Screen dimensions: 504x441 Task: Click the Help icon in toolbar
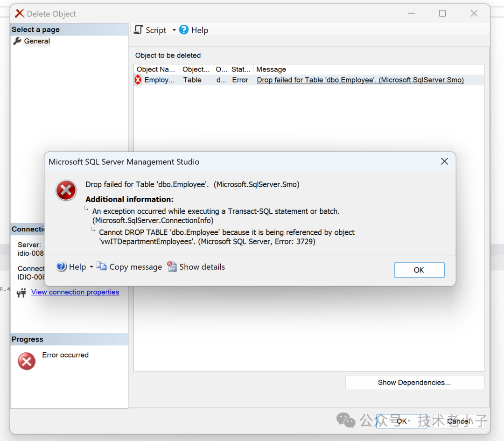point(184,30)
